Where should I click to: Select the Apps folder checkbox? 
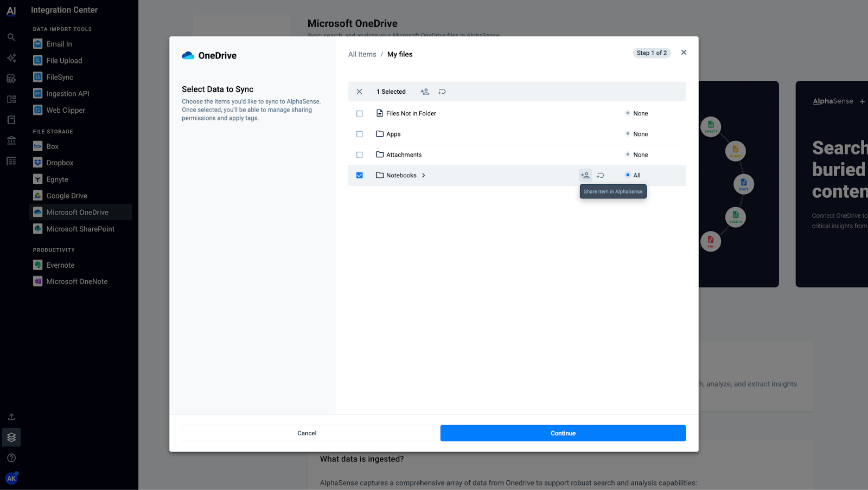coord(359,134)
